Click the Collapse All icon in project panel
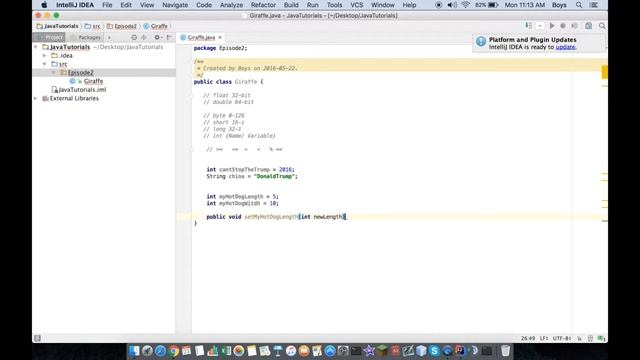 point(144,37)
